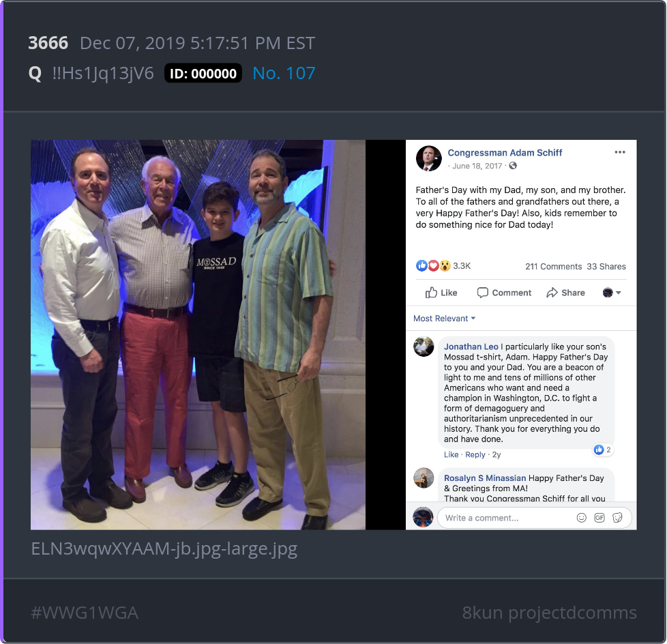Screen dimensions: 667x644
Task: Click Congressman Adam Schiff's profile picture
Action: (x=428, y=158)
